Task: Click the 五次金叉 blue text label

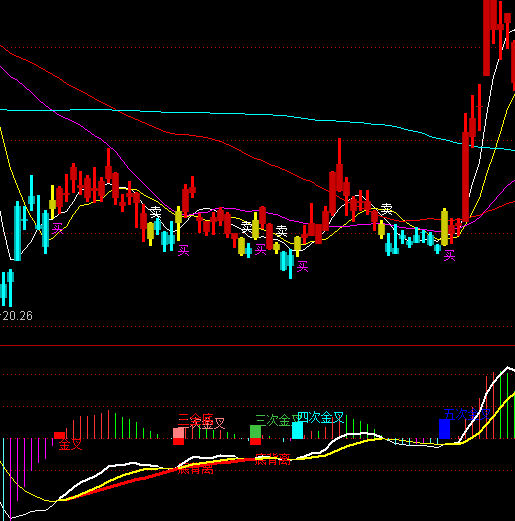Action: (x=467, y=415)
